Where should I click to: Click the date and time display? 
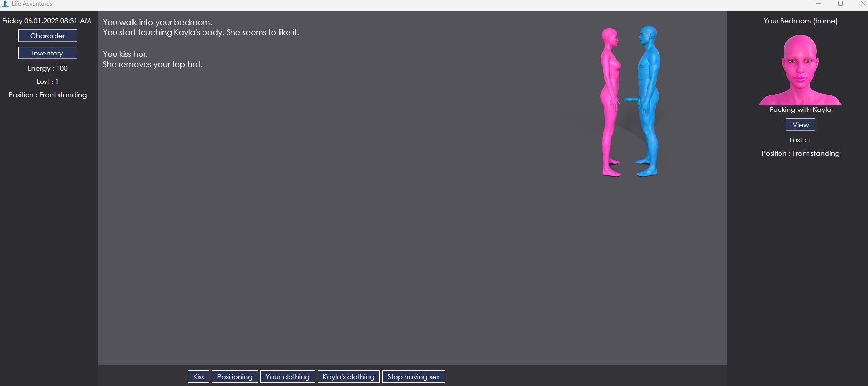(47, 21)
